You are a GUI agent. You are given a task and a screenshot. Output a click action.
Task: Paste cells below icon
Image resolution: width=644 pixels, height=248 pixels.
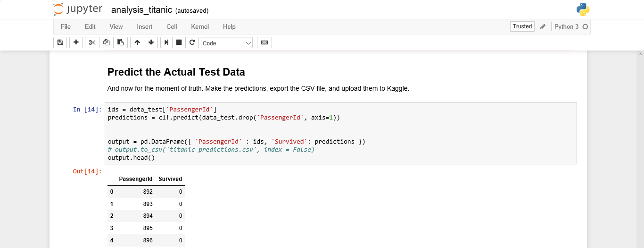[x=120, y=43]
